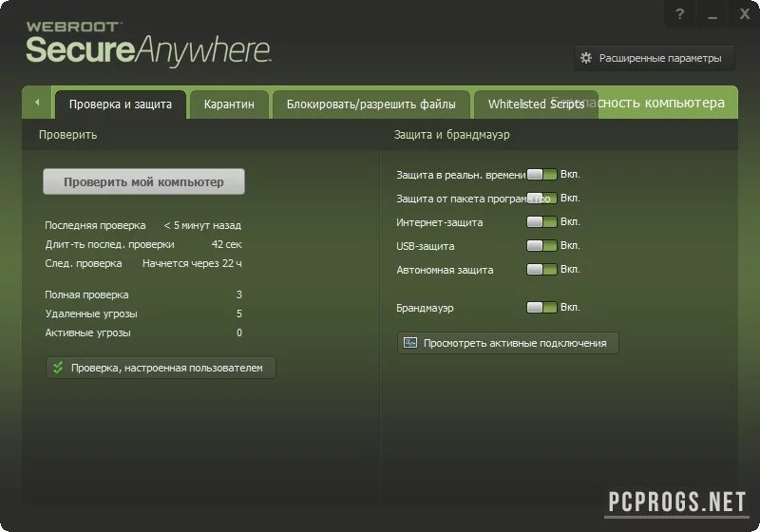Open help with the question mark icon
This screenshot has width=760, height=532.
pos(680,14)
